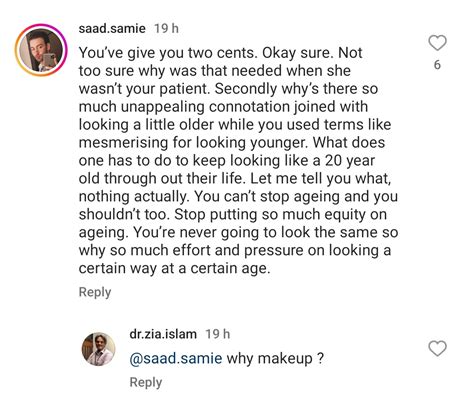Visit saad.samie's profile via the username
Screen dimensions: 474x398
pyautogui.click(x=112, y=28)
